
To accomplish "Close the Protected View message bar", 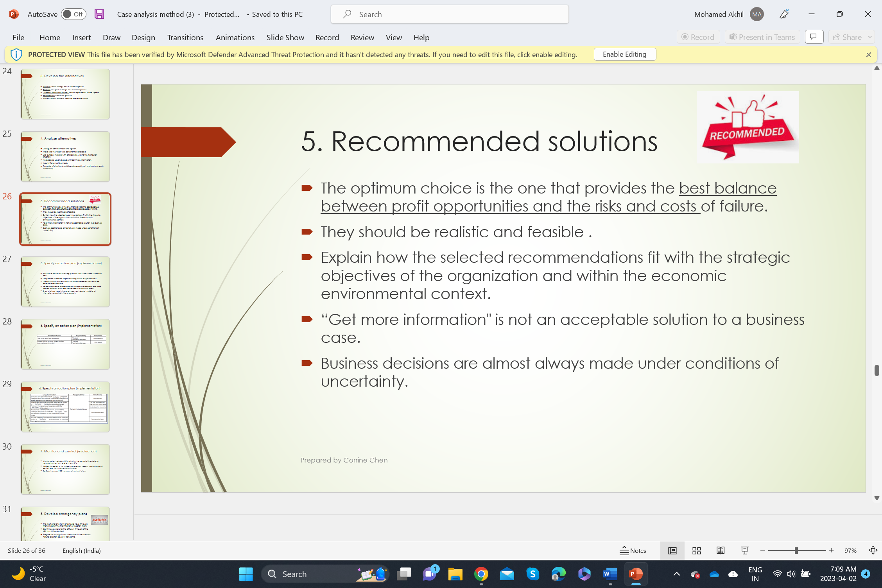I will [868, 55].
